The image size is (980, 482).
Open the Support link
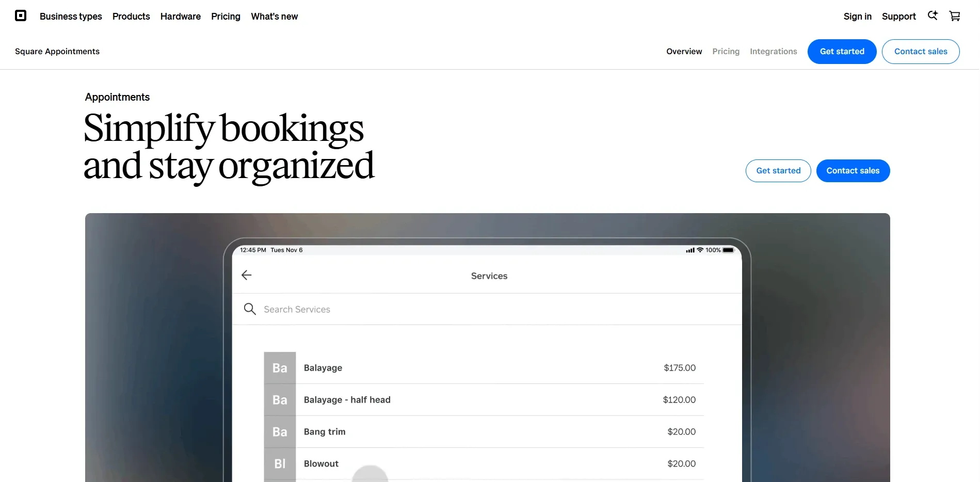[899, 17]
